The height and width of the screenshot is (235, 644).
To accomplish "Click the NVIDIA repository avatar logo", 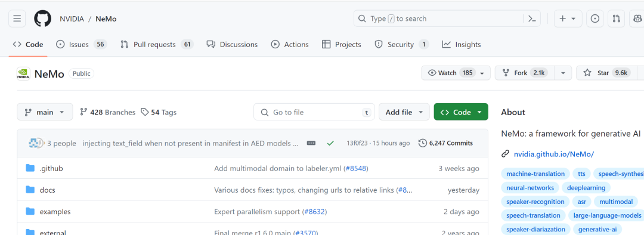I will tap(23, 73).
